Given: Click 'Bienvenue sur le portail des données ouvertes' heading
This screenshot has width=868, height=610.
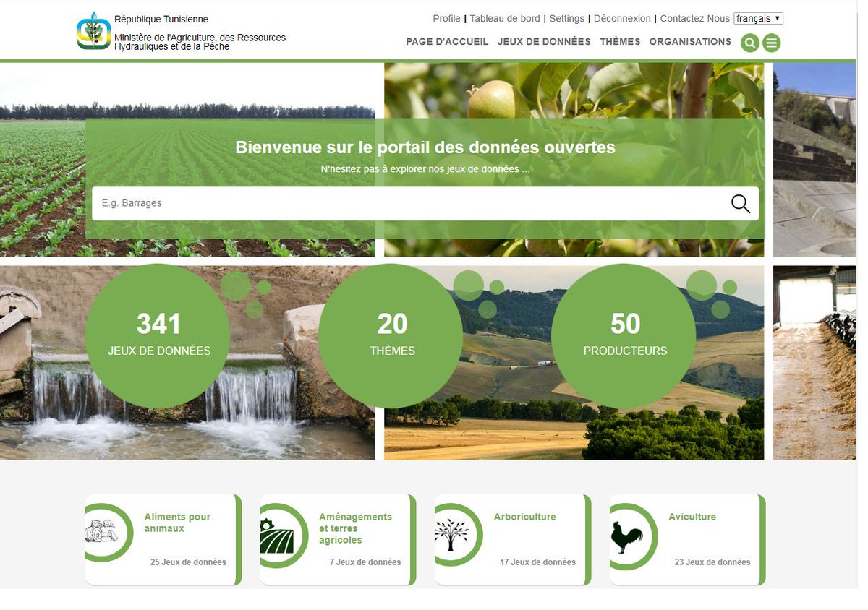Looking at the screenshot, I should click(x=425, y=147).
